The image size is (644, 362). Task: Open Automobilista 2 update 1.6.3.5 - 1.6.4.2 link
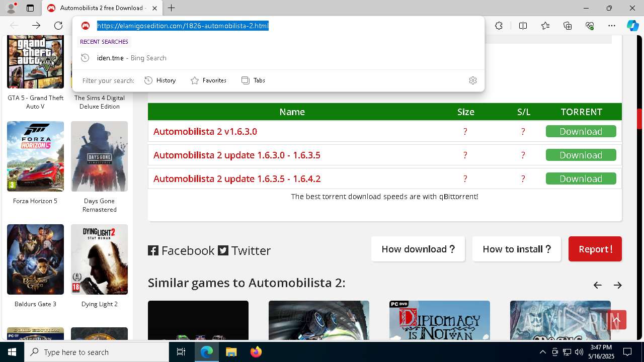click(237, 178)
